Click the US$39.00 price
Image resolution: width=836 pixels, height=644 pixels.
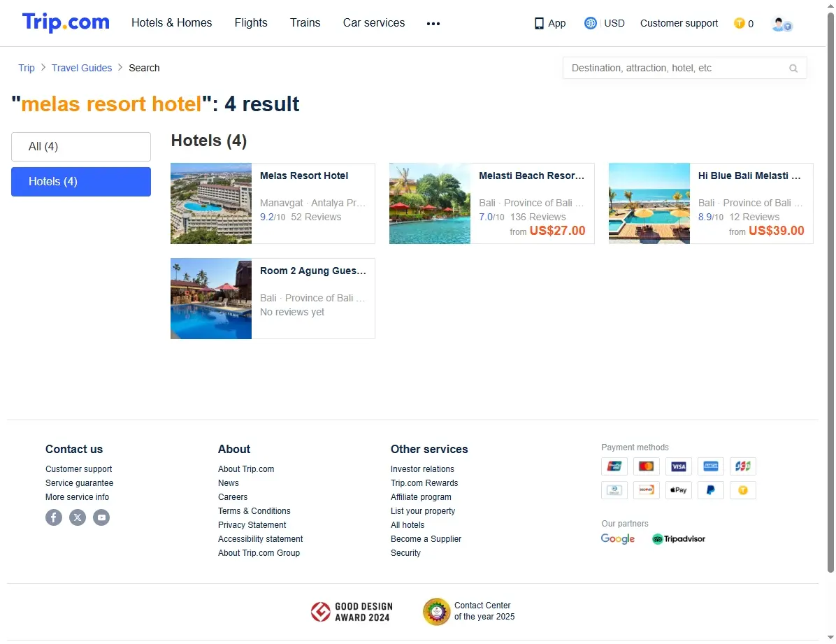click(x=777, y=231)
